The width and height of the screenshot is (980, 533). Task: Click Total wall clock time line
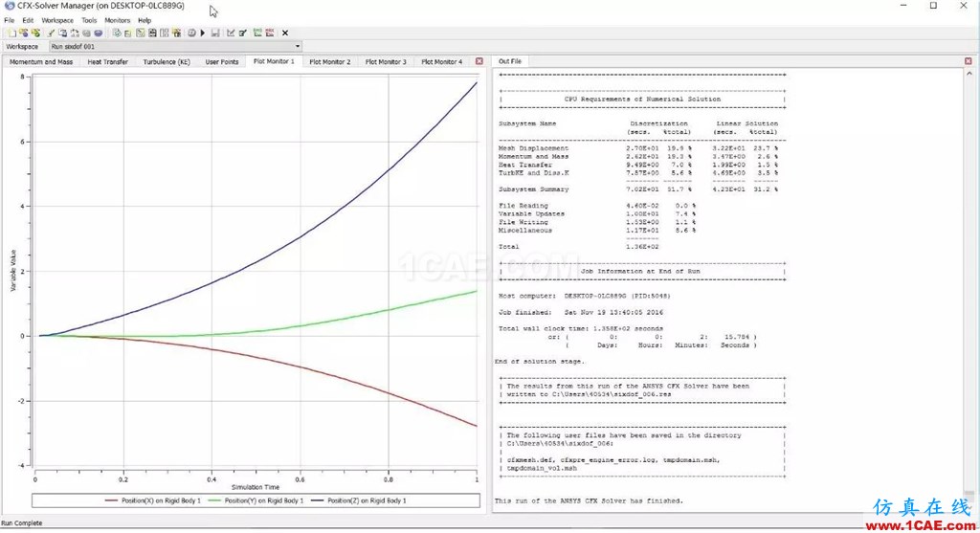pyautogui.click(x=581, y=328)
